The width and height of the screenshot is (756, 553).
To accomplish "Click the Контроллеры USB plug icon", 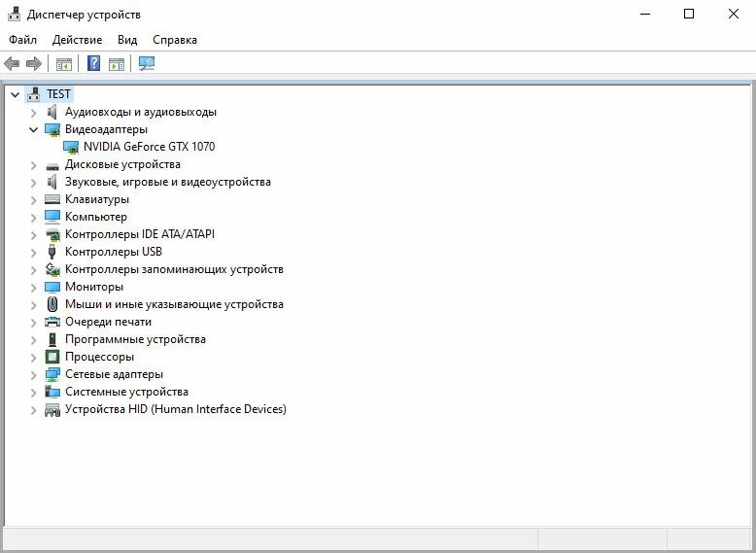I will 52,252.
